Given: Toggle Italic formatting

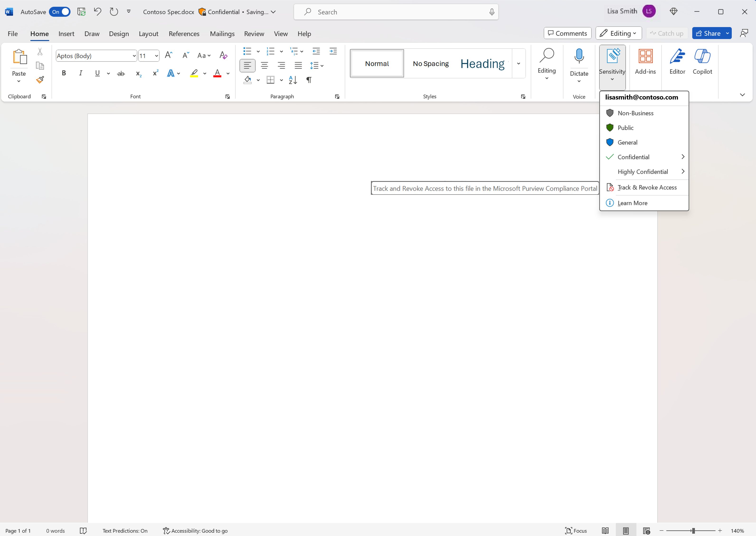Looking at the screenshot, I should pyautogui.click(x=80, y=73).
